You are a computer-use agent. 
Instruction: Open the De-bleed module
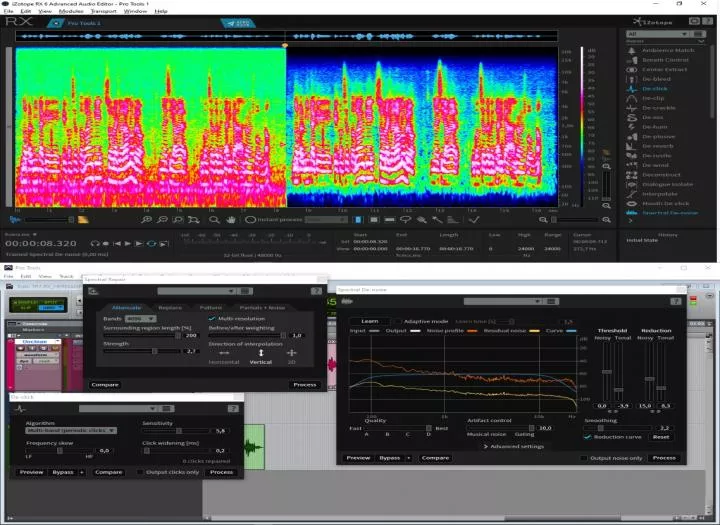coord(656,79)
